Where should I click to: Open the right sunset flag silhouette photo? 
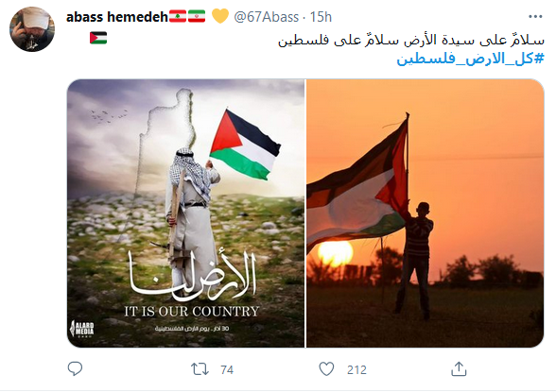click(425, 213)
